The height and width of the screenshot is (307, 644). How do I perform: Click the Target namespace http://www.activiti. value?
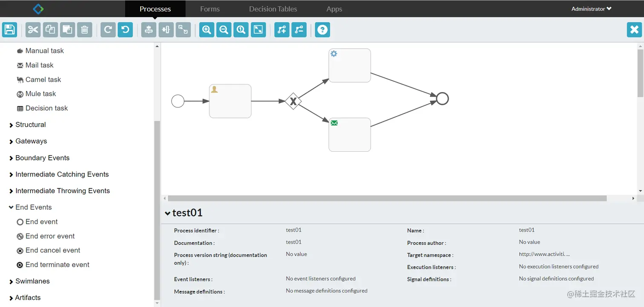(544, 254)
